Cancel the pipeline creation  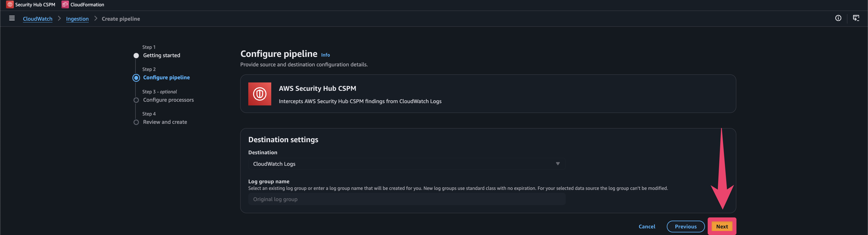pyautogui.click(x=647, y=227)
